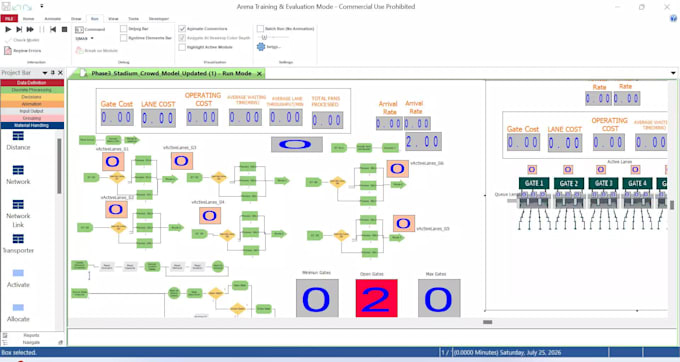This screenshot has height=362, width=680.
Task: Select the Transporter module
Action: tap(18, 243)
